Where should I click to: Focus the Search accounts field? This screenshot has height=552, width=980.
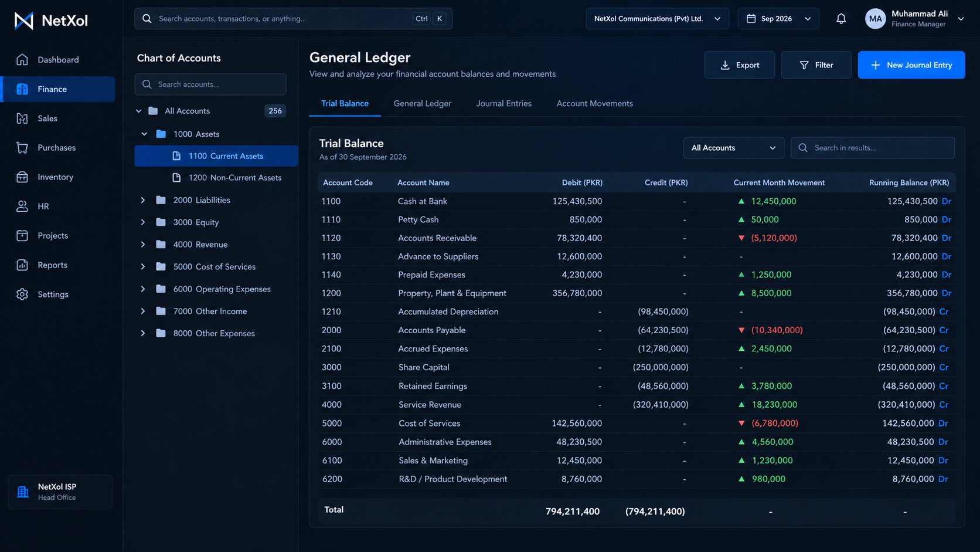210,84
